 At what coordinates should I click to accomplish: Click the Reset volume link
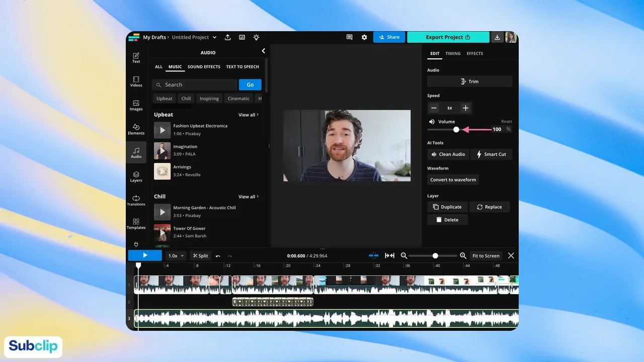point(507,122)
